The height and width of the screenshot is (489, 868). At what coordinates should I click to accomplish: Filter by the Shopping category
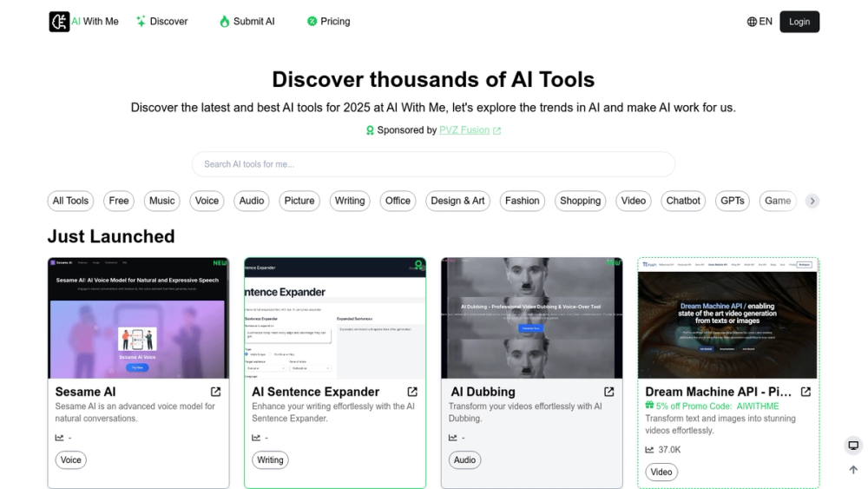pyautogui.click(x=580, y=201)
